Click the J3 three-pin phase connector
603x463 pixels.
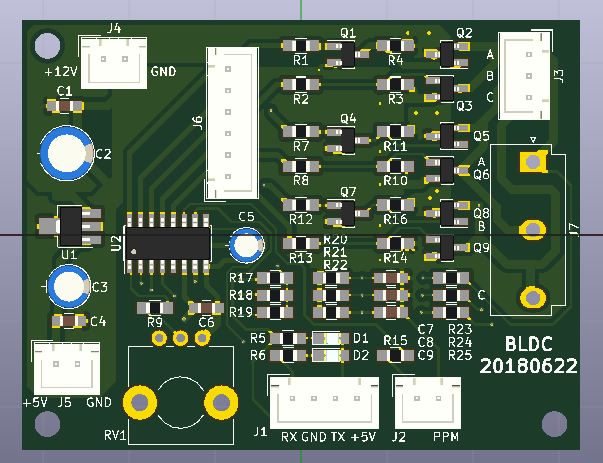pyautogui.click(x=525, y=76)
